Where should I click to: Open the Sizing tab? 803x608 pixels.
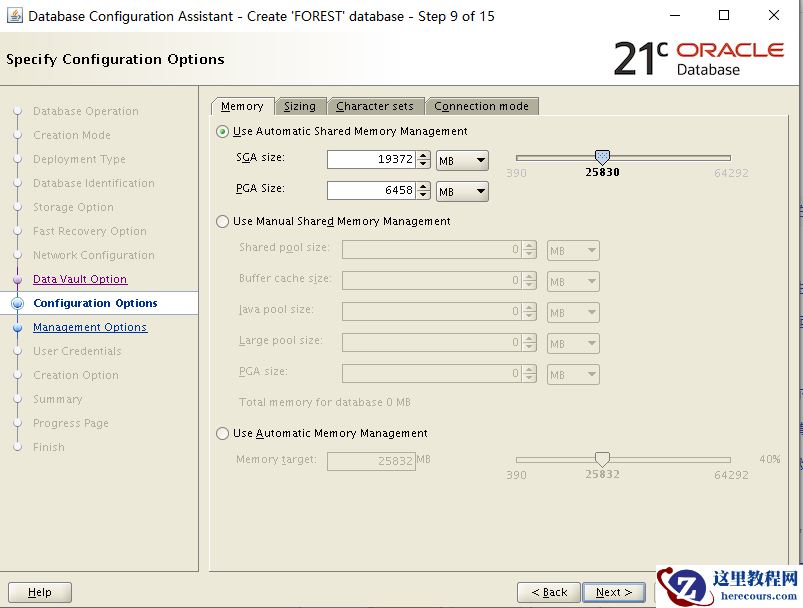click(x=300, y=106)
